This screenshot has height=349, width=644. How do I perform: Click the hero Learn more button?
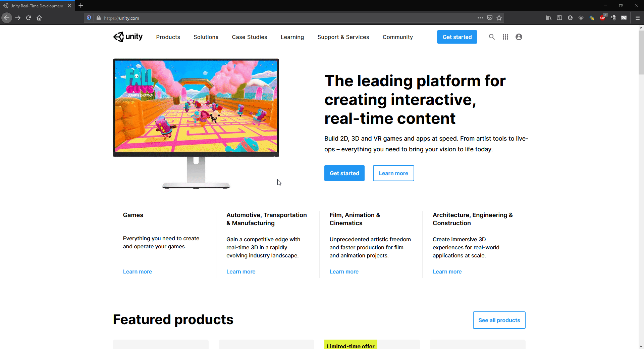393,173
